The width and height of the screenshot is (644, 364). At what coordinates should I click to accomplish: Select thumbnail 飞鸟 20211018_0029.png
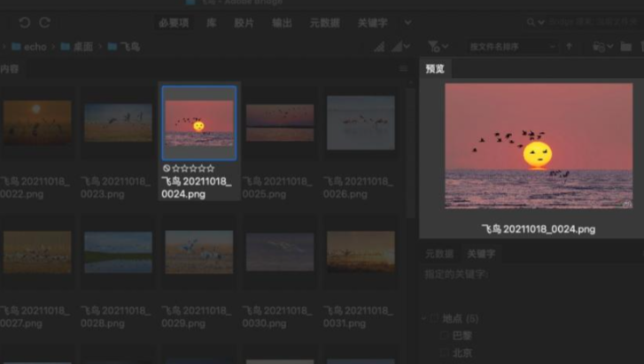coord(199,252)
